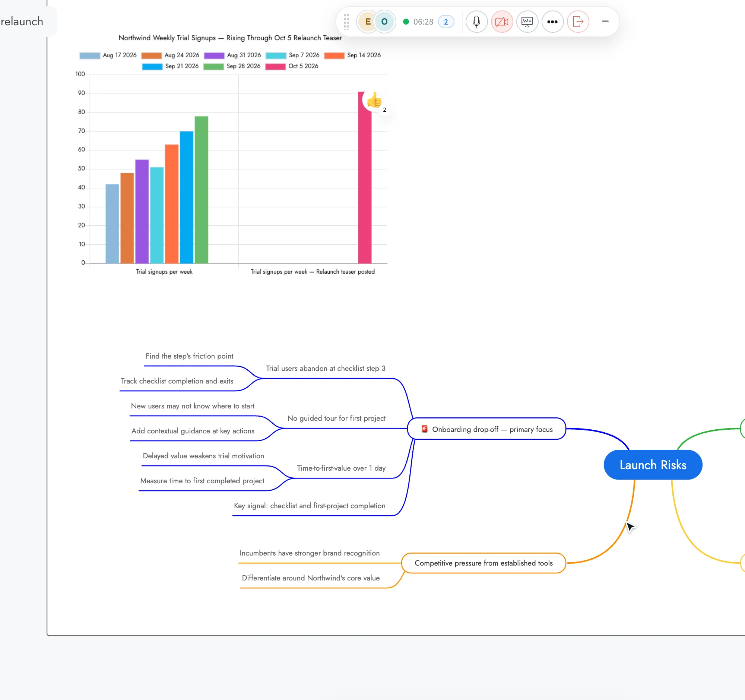Select 'New users may not know where to start'
The image size is (745, 700).
coord(193,406)
